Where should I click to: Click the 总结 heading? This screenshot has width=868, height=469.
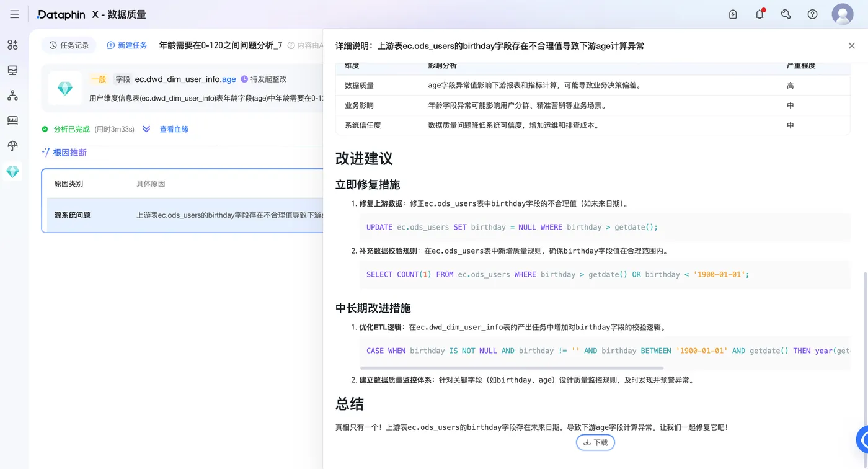point(350,404)
